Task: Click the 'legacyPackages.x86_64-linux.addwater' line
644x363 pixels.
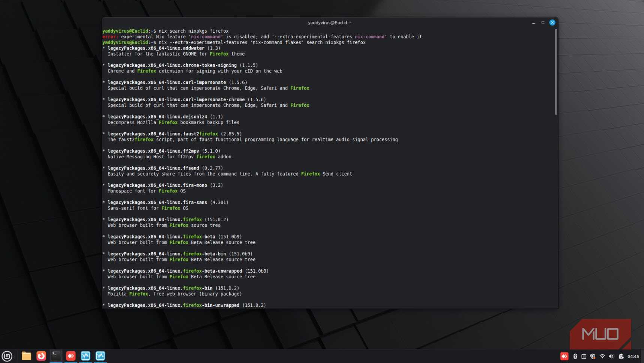Action: coord(161,48)
